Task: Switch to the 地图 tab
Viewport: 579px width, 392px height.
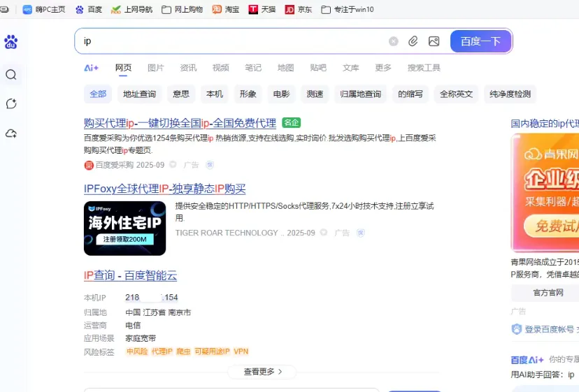Action: (286, 68)
